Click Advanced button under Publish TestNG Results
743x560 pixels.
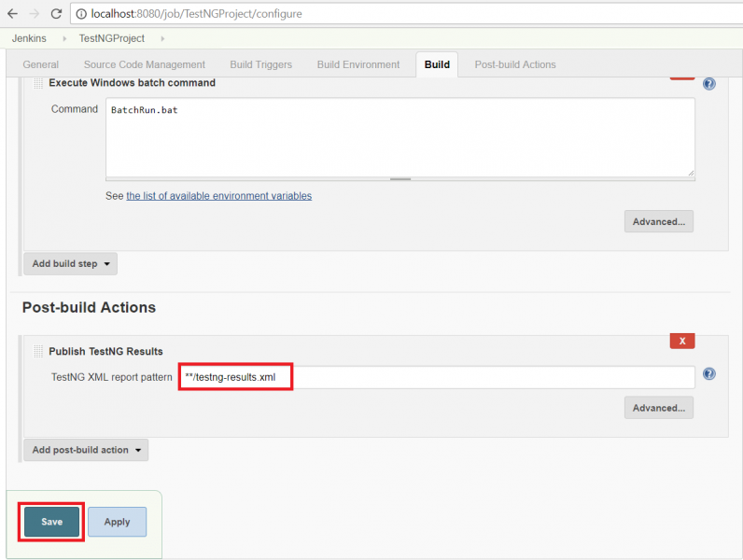coord(658,408)
